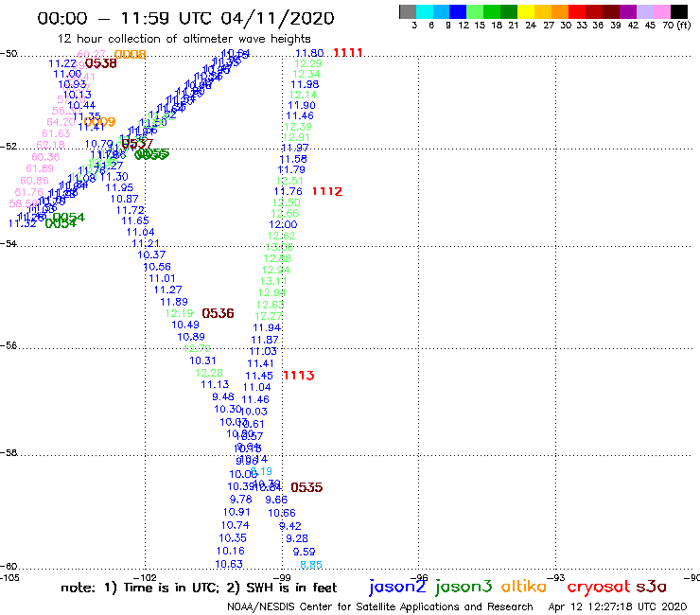
Task: Click the light blue value 8.19
Action: coord(262,471)
